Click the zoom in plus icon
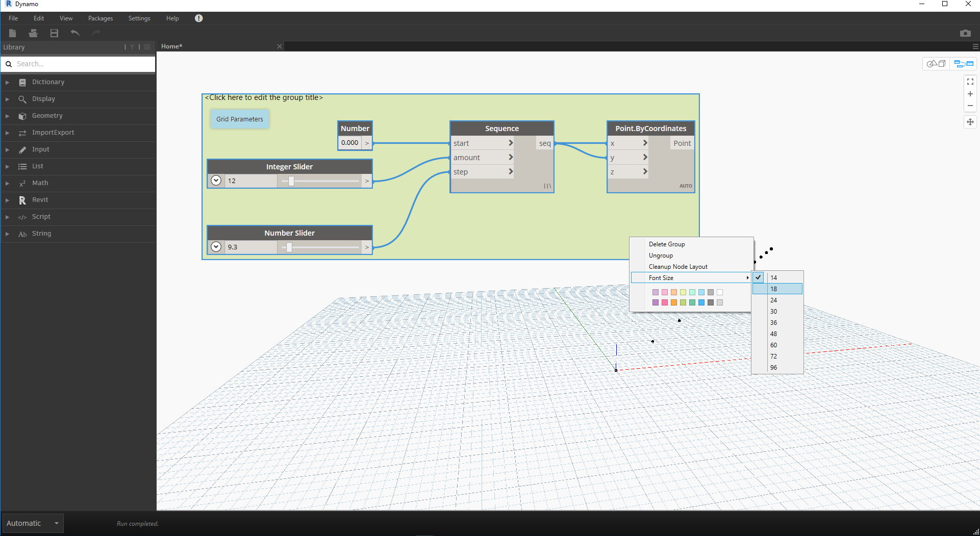This screenshot has width=980, height=536. coord(970,94)
